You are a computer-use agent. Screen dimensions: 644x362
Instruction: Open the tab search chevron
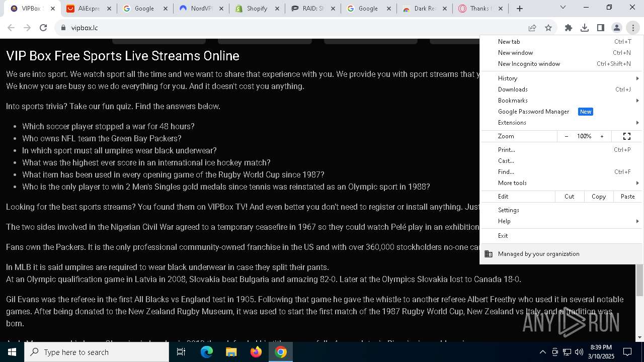pyautogui.click(x=563, y=7)
